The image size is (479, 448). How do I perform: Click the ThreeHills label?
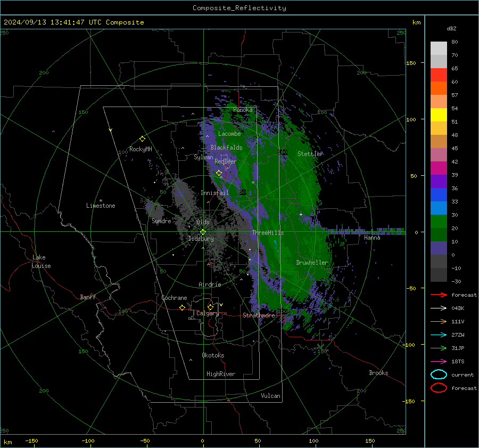268,233
